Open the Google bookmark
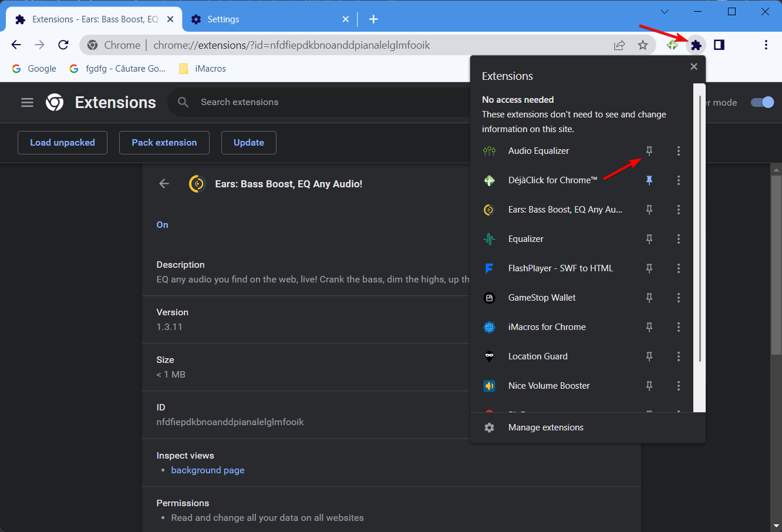 point(34,69)
